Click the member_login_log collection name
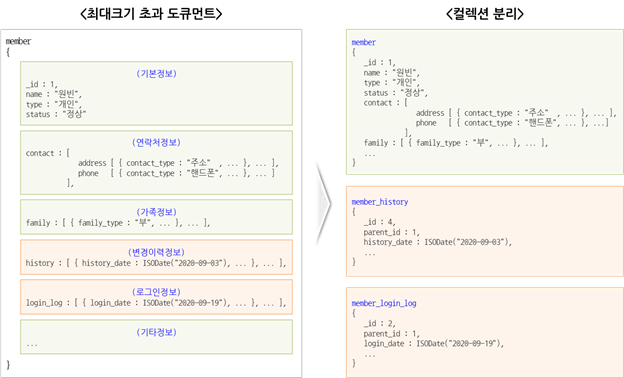This screenshot has width=624, height=378. coord(384,303)
